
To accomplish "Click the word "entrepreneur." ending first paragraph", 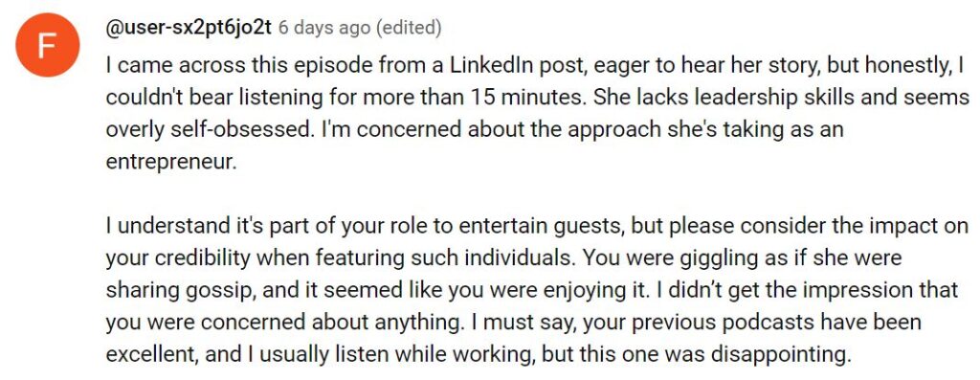I will click(x=171, y=163).
